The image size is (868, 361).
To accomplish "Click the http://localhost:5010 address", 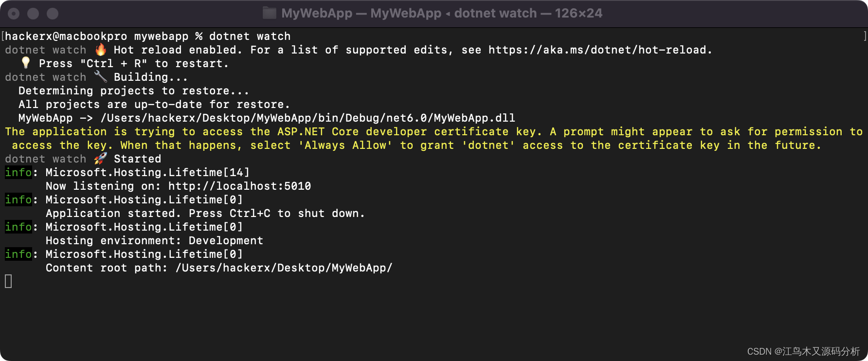I will 239,186.
